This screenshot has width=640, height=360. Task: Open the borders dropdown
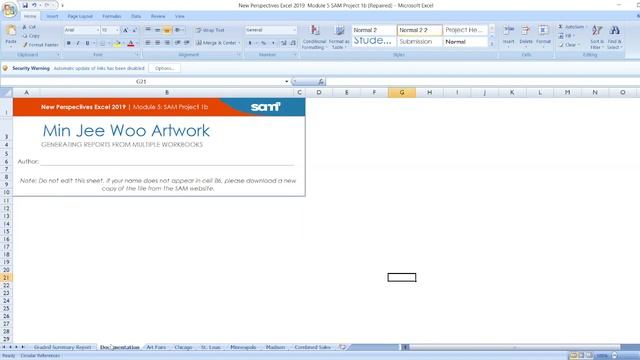(109, 43)
